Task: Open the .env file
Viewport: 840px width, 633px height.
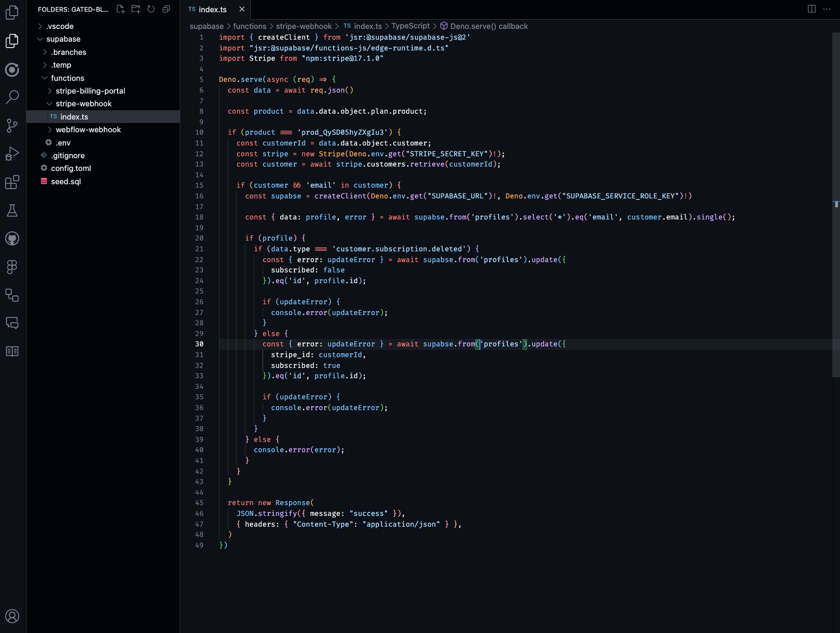Action: (103, 143)
